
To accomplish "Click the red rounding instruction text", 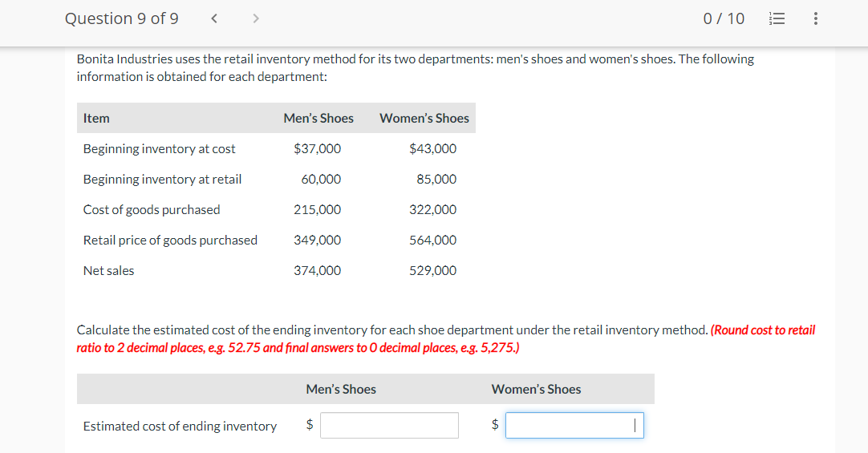I will 445,339.
